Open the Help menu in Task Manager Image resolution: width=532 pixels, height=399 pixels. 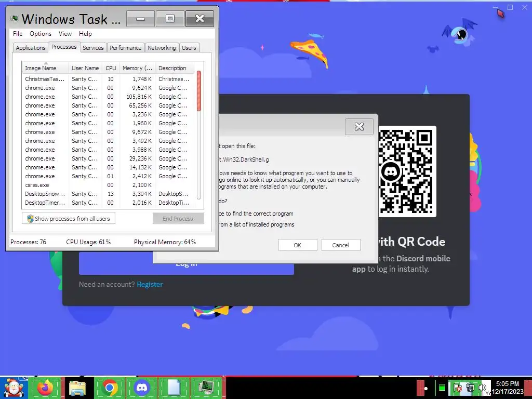[86, 34]
